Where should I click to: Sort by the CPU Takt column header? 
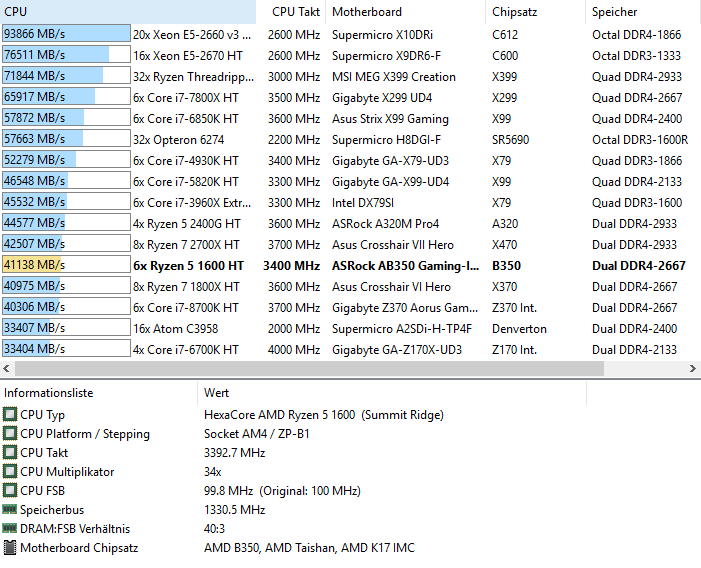pyautogui.click(x=291, y=12)
